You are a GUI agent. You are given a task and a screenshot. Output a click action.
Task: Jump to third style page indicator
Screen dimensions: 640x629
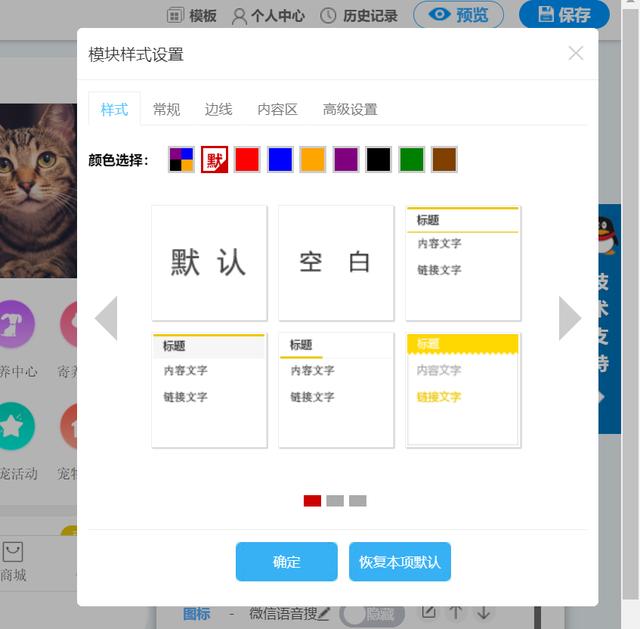click(x=358, y=501)
